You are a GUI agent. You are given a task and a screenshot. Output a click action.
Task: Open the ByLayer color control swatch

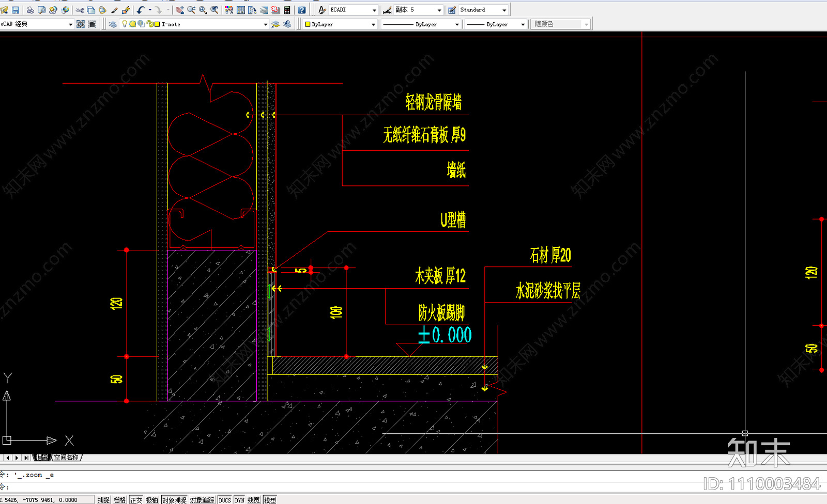tap(308, 24)
